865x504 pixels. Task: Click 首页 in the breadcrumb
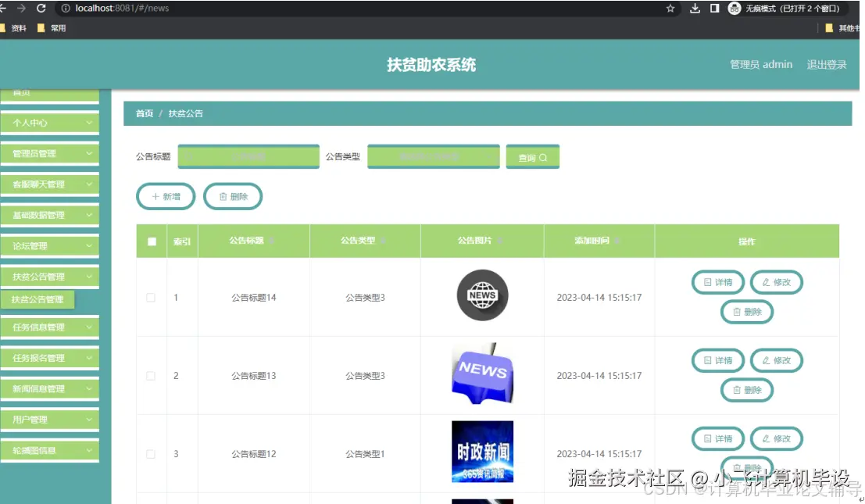[x=144, y=113]
